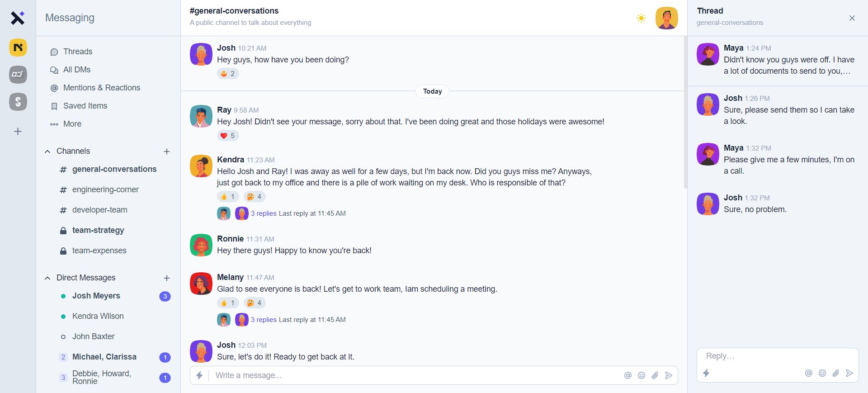The height and width of the screenshot is (393, 868).
Task: Collapse the Channels section
Action: coord(47,152)
